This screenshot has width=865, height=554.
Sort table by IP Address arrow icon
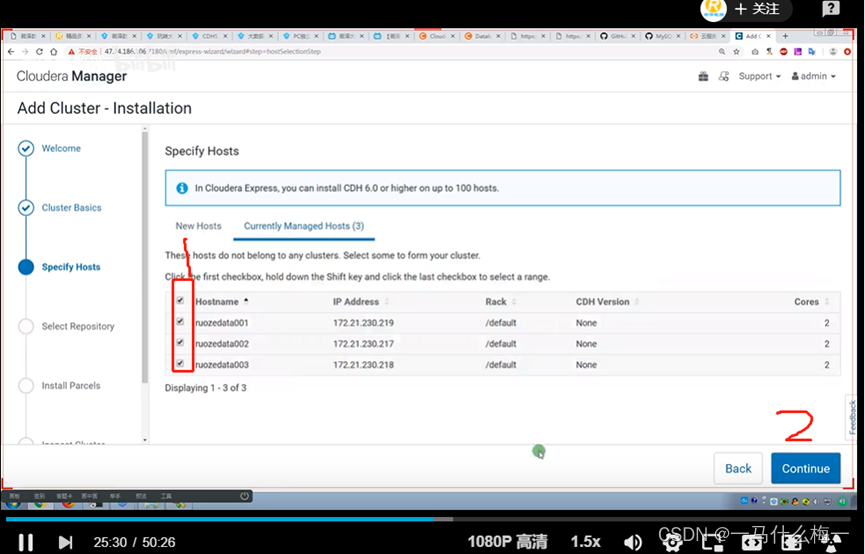387,301
